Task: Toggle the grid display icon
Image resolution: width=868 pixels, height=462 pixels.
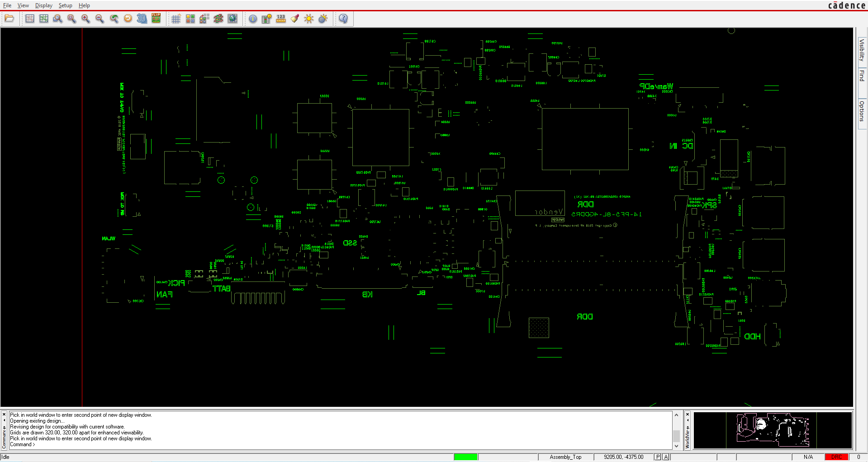Action: [x=176, y=19]
